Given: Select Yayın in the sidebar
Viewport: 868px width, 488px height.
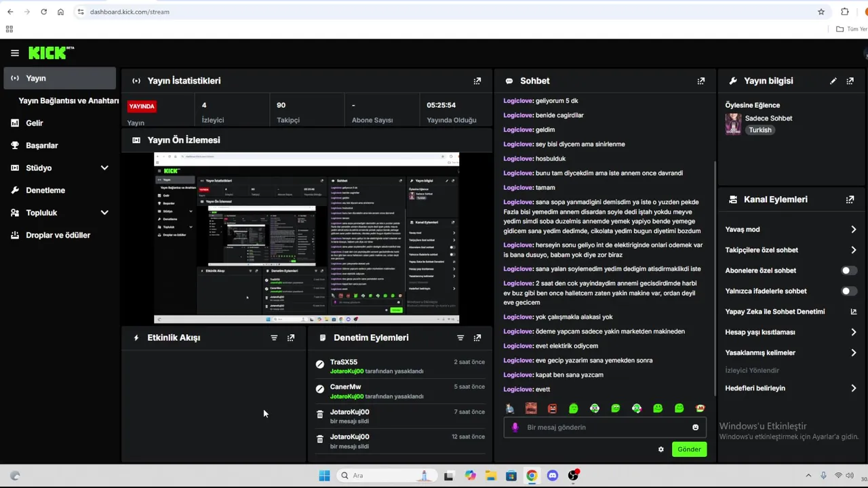Looking at the screenshot, I should pyautogui.click(x=60, y=78).
